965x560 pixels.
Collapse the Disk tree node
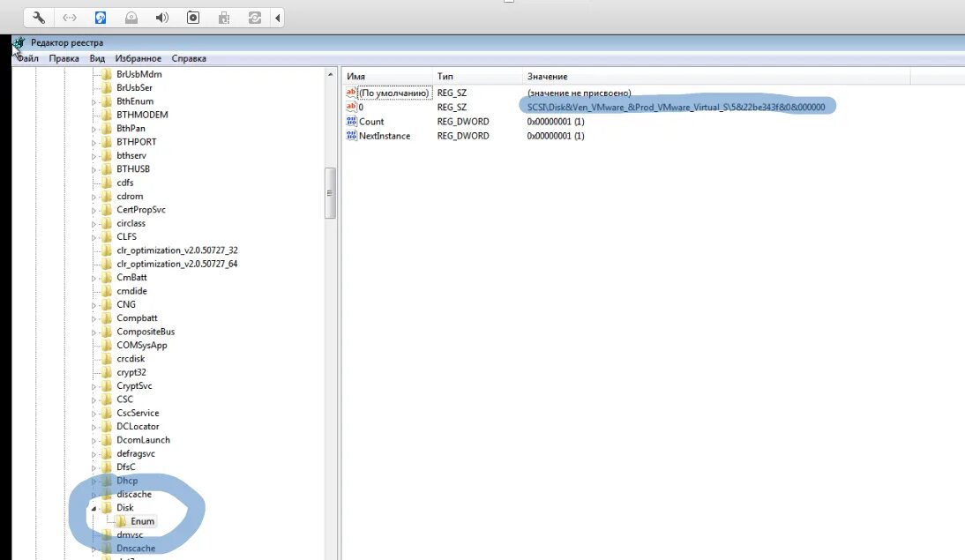point(92,507)
